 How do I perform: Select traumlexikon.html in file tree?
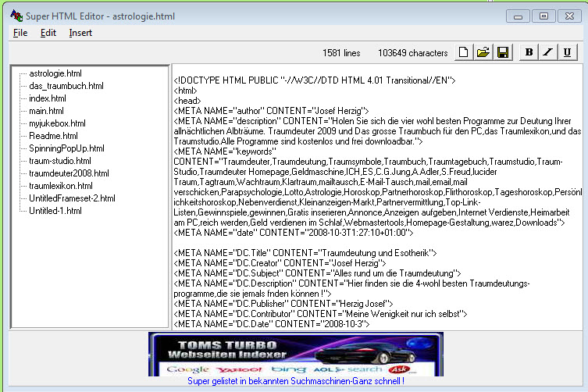(x=61, y=186)
